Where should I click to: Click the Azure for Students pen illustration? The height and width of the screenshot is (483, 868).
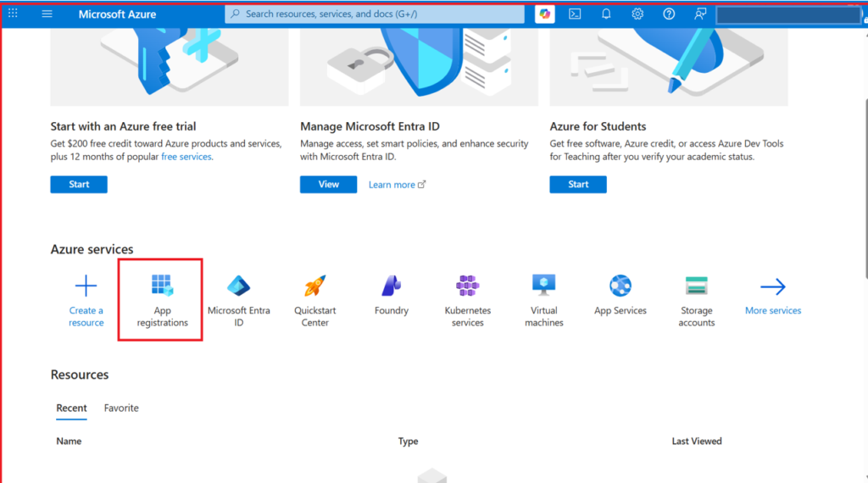click(x=669, y=66)
